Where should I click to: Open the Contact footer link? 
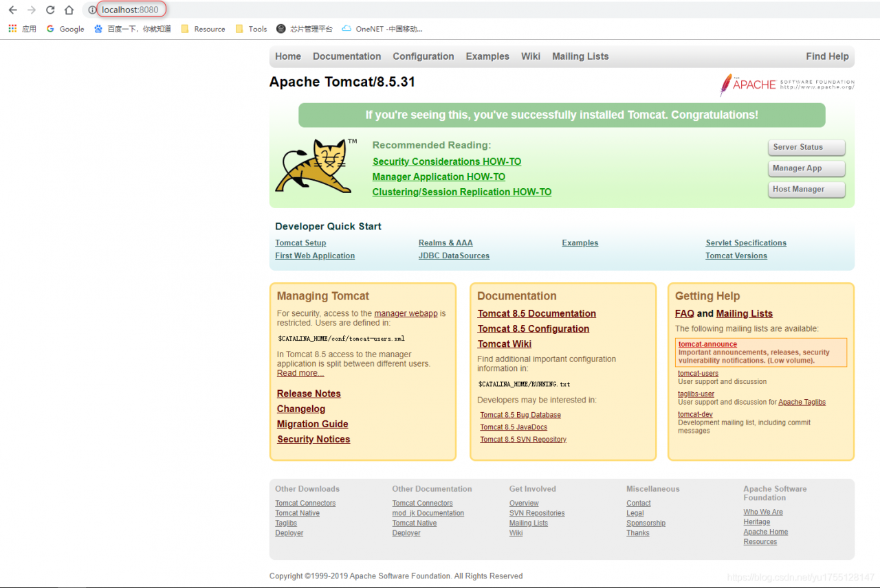pos(639,504)
